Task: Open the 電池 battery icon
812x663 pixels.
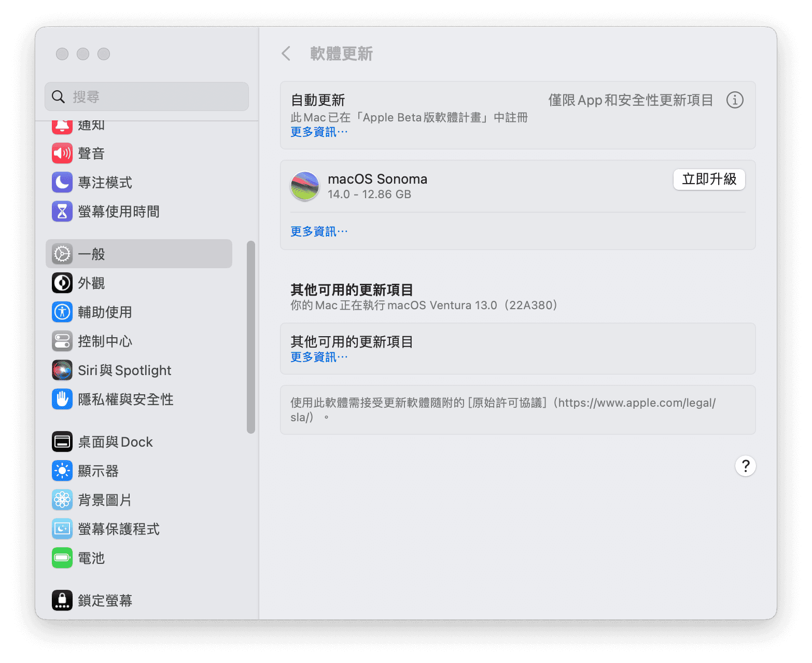Action: [x=62, y=558]
